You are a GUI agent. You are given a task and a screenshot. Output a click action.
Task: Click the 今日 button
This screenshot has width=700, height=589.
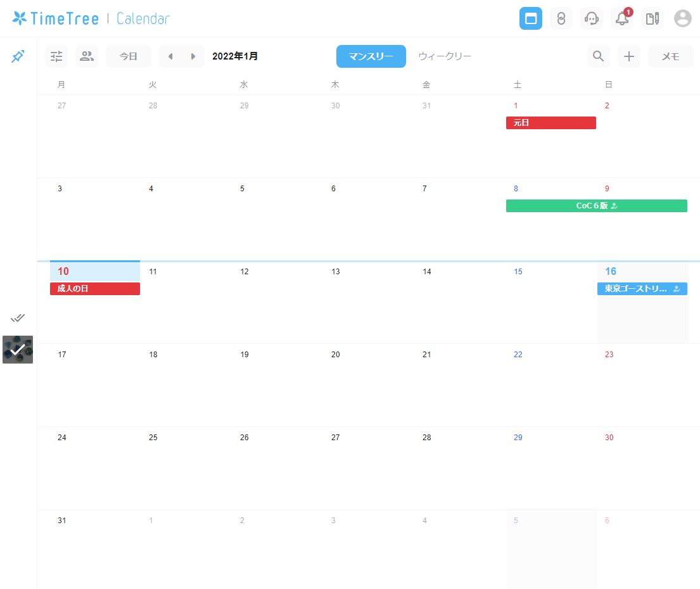[x=129, y=56]
